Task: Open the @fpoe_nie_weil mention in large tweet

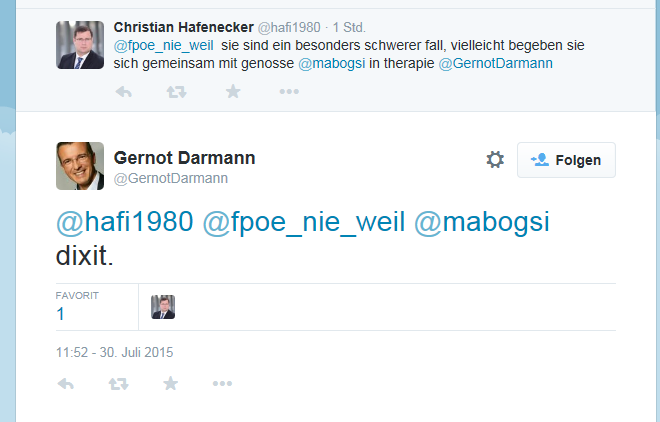Action: pos(304,223)
